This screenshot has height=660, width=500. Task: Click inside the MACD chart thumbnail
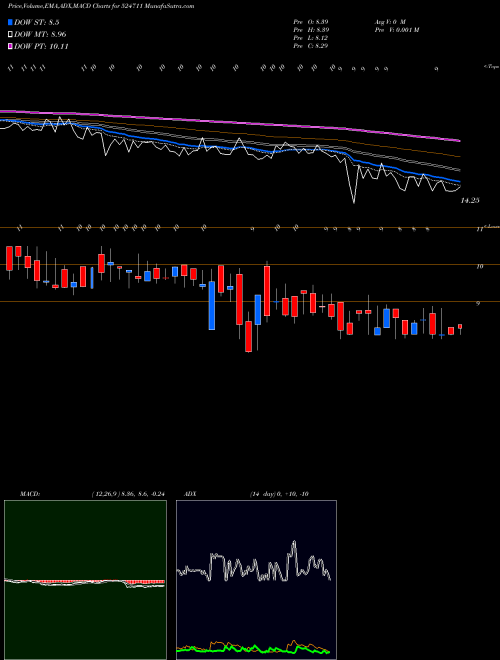click(x=85, y=580)
